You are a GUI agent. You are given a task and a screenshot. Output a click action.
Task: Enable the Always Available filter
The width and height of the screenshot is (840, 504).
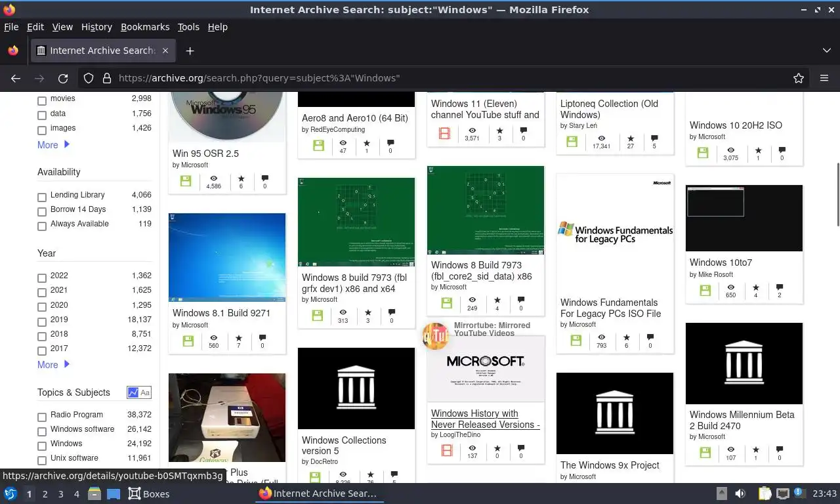coord(42,226)
